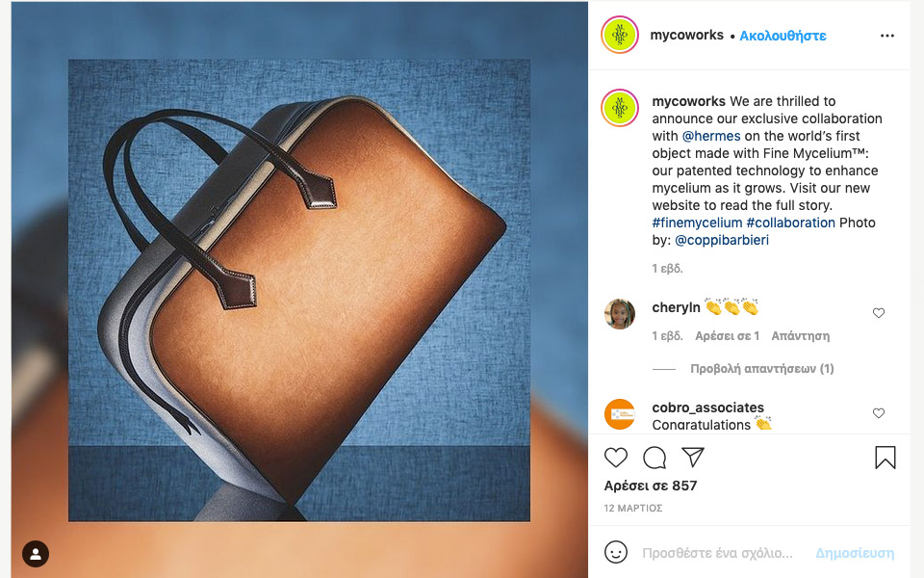
Task: View the likes list Αρέσει σε 857
Action: pyautogui.click(x=651, y=486)
